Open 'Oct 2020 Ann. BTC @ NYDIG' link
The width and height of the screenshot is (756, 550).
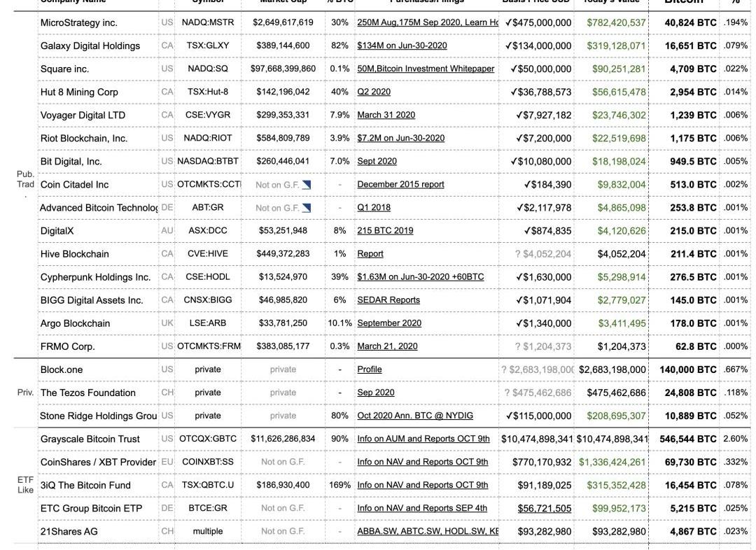pyautogui.click(x=415, y=416)
